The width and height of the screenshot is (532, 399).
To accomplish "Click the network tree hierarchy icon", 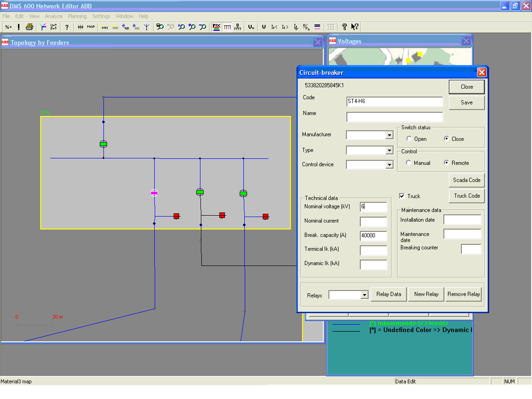I will pos(238,27).
